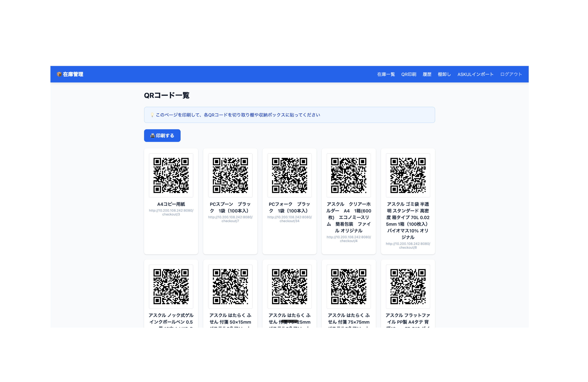The width and height of the screenshot is (588, 382).
Task: Click the ログアウト link
Action: (x=511, y=74)
